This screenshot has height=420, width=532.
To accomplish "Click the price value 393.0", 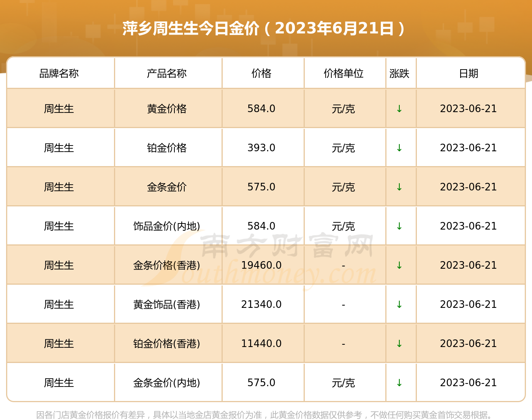I will (261, 148).
